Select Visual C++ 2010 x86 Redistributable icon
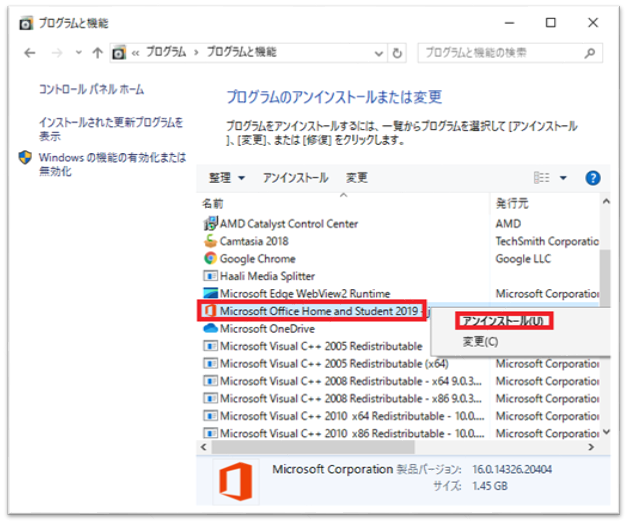Image resolution: width=628 pixels, height=524 pixels. coord(211,433)
